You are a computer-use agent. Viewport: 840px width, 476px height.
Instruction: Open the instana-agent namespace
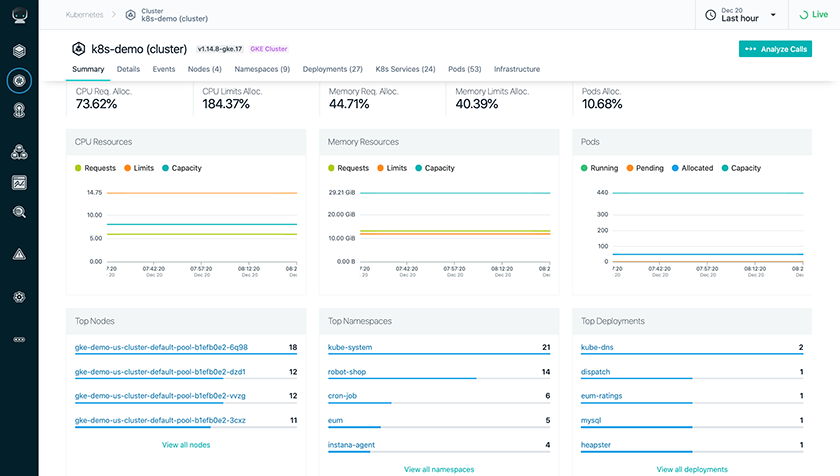point(351,445)
